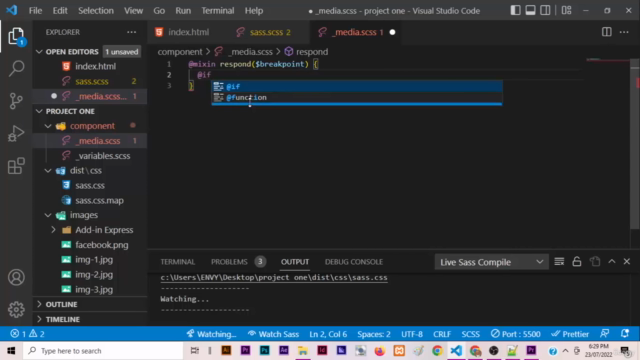The width and height of the screenshot is (640, 360).
Task: Open Run and Debug view
Action: tap(16, 133)
